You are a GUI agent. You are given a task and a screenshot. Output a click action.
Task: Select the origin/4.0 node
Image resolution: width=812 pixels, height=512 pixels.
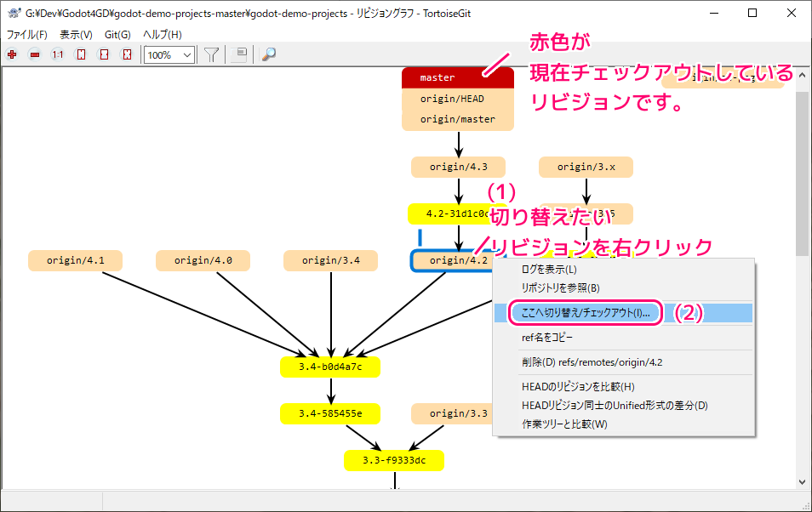point(203,260)
